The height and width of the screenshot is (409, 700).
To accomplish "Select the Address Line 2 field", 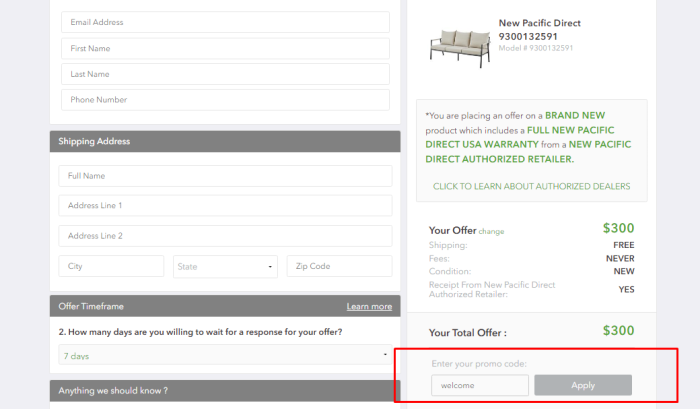I will click(x=225, y=236).
